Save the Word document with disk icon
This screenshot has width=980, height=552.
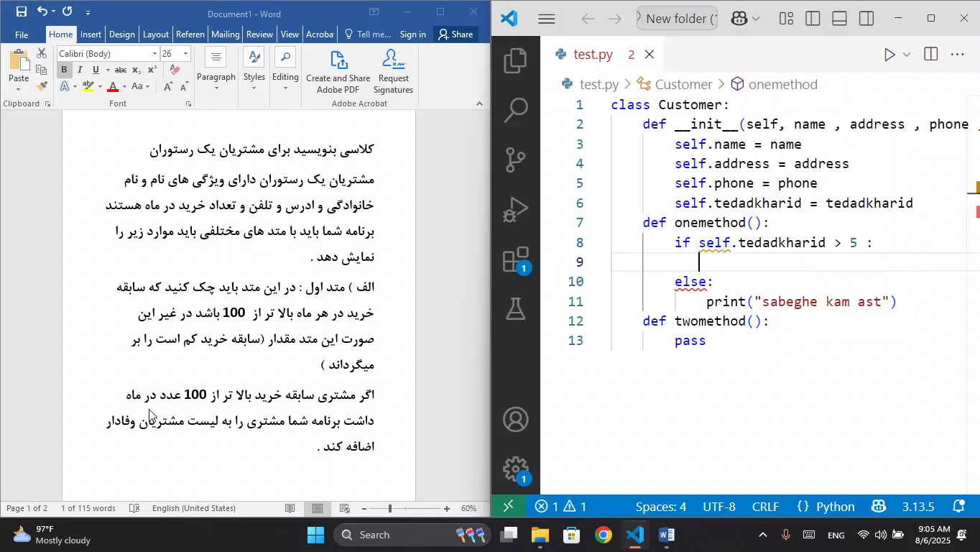coord(22,11)
